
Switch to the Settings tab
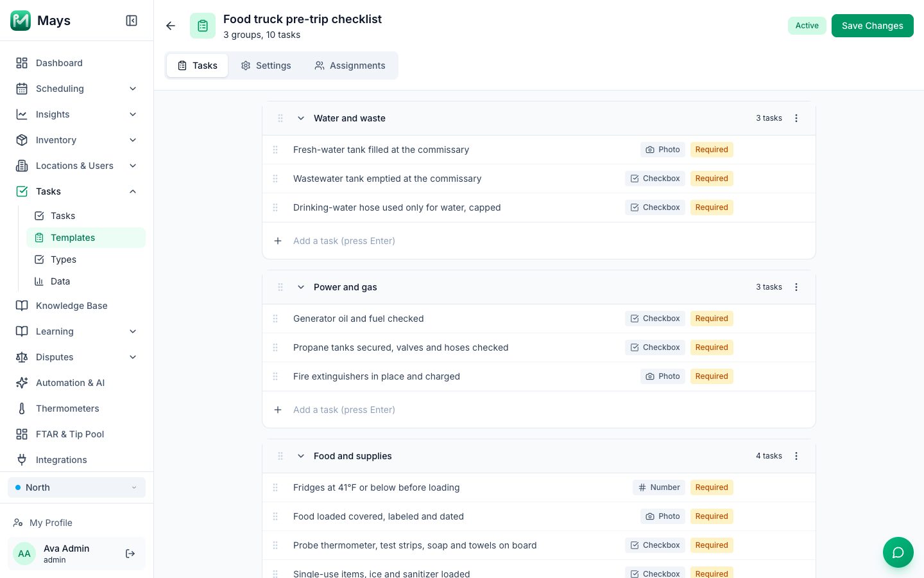(x=266, y=66)
